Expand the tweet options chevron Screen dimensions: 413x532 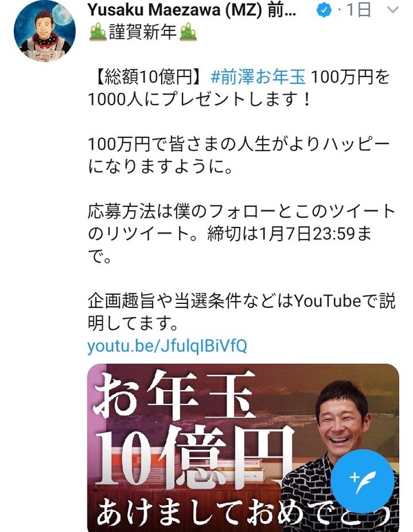coord(392,10)
